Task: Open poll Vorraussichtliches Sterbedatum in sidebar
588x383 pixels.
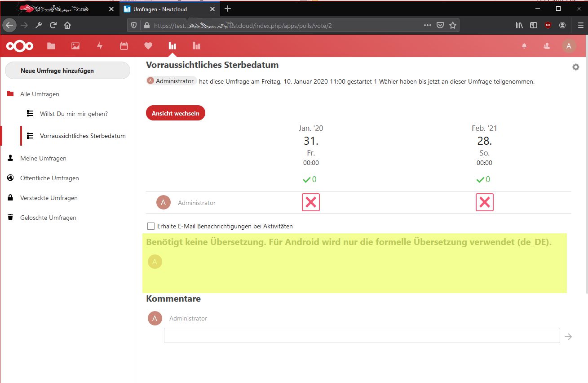Action: tap(83, 136)
